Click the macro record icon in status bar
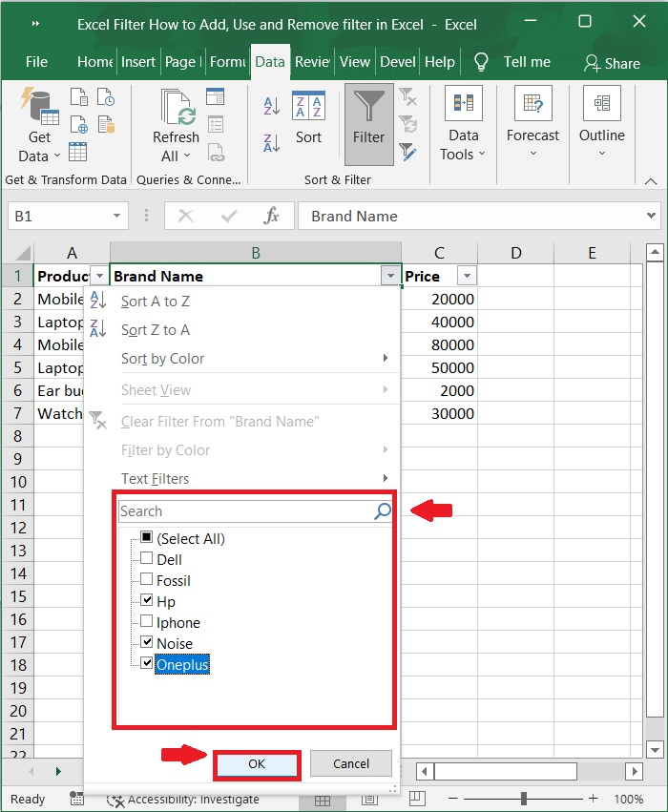The height and width of the screenshot is (812, 668). (x=76, y=798)
